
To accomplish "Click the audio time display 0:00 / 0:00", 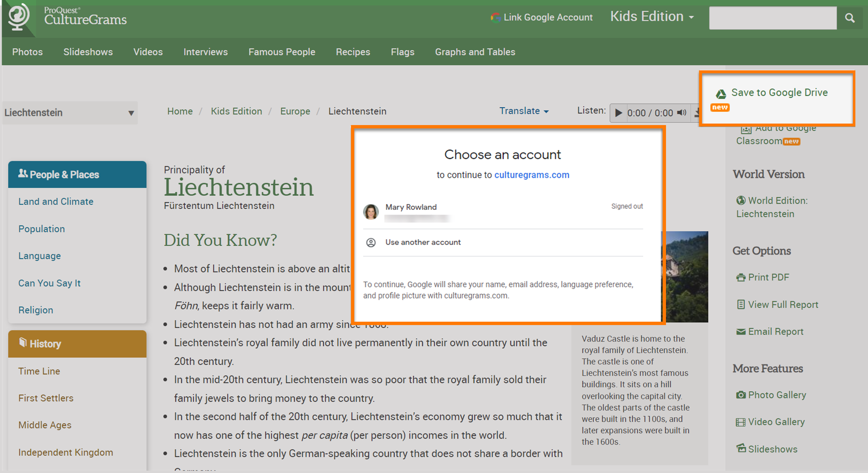I will [x=650, y=113].
